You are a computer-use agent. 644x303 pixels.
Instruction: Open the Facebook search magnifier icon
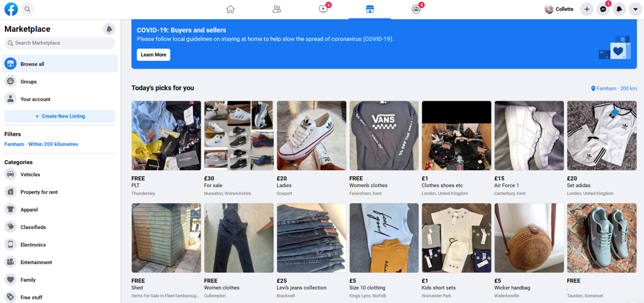click(27, 9)
